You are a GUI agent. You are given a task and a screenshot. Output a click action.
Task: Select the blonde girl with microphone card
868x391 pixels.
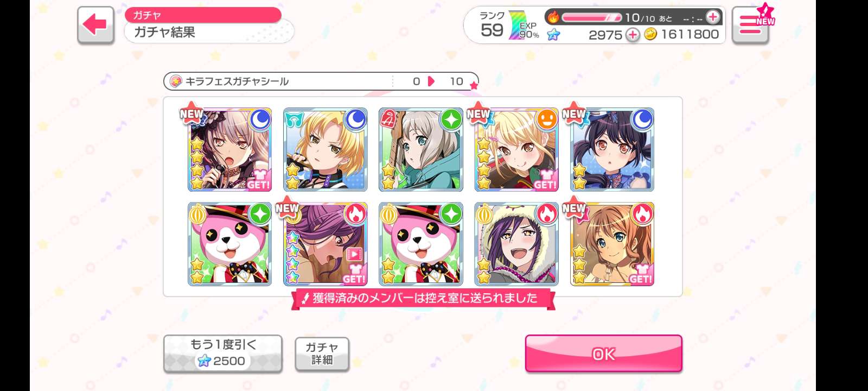(325, 149)
